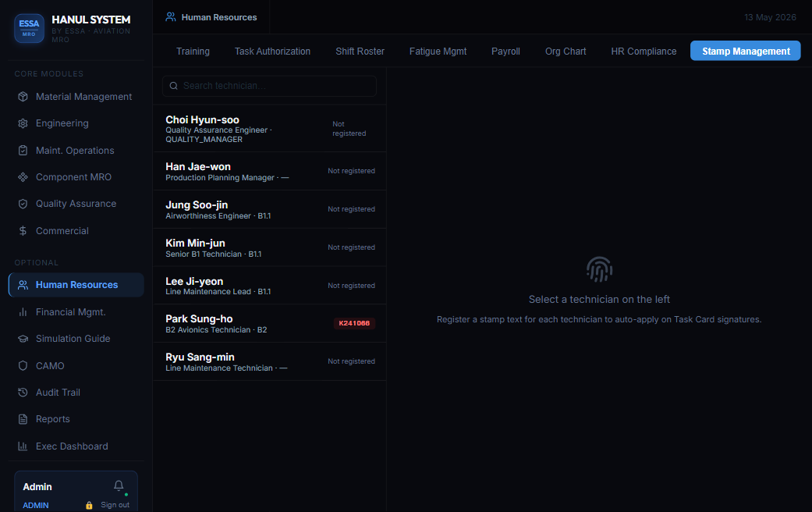Click Not registered status for Ryu Sang-min
Image resolution: width=812 pixels, height=512 pixels.
point(351,361)
